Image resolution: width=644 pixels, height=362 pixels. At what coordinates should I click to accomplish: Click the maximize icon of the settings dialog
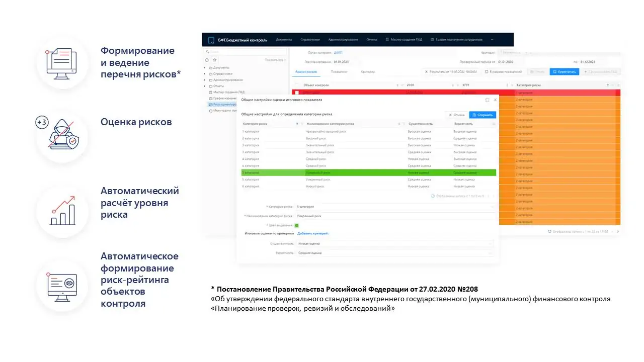487,100
